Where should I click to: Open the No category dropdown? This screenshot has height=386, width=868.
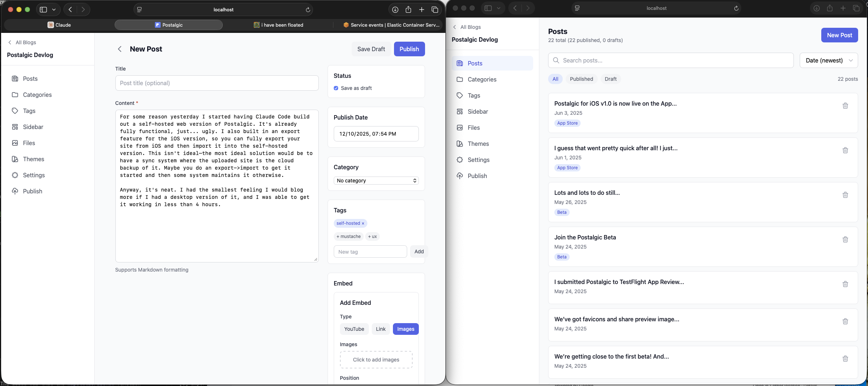pos(376,181)
